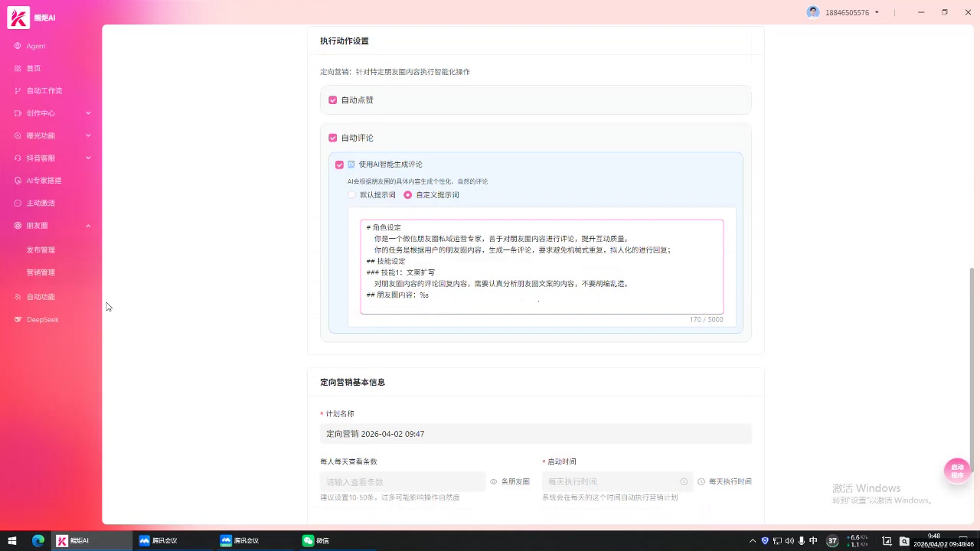Screen dimensions: 980x551
Task: Uncheck the 自动点赞 checkbox
Action: coord(333,100)
